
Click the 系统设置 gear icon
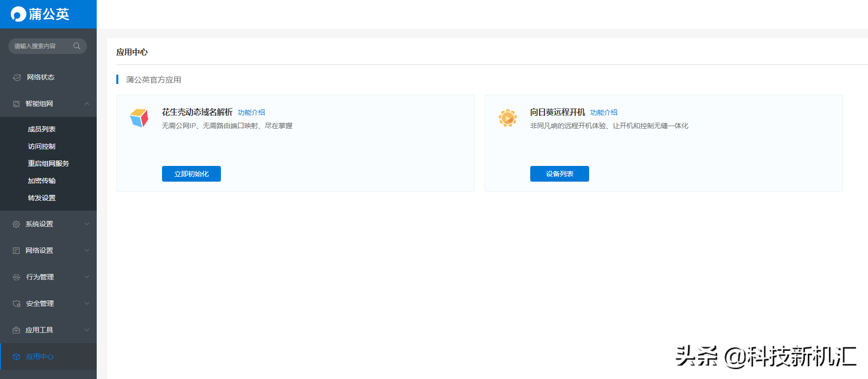[x=16, y=224]
